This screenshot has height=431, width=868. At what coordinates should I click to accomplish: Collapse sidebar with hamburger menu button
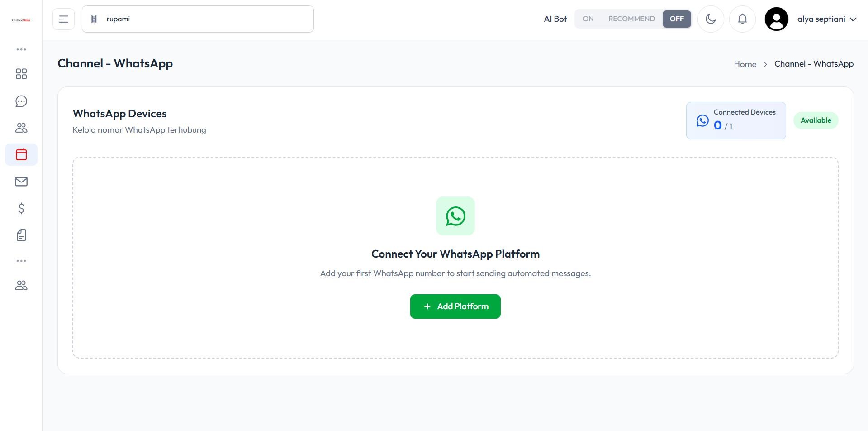63,19
